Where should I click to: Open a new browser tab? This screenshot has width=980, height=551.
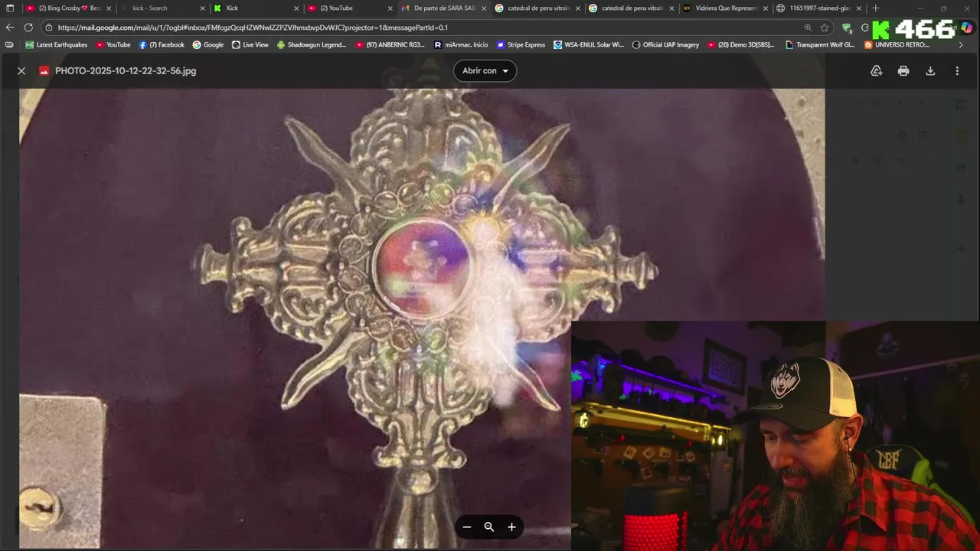pyautogui.click(x=876, y=8)
